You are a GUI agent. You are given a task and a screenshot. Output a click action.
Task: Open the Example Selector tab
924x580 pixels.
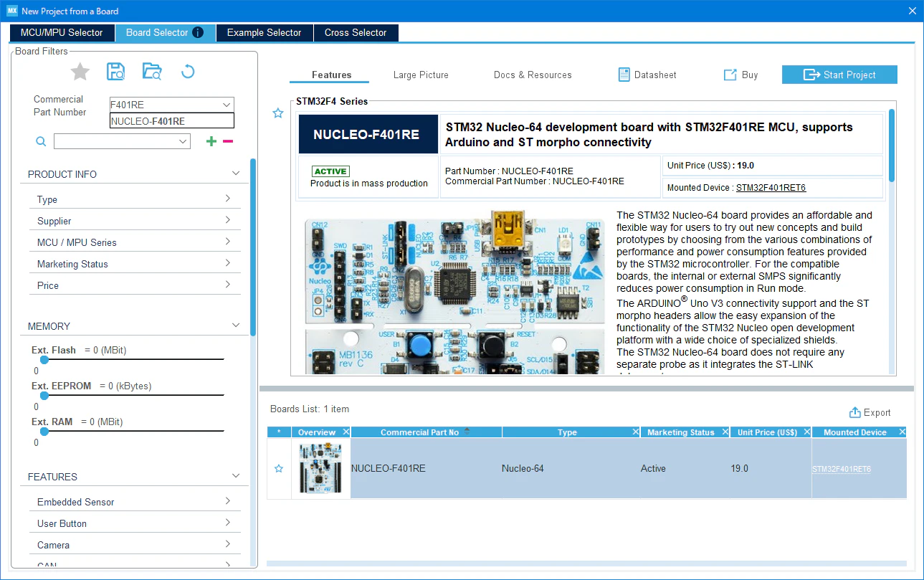click(264, 32)
